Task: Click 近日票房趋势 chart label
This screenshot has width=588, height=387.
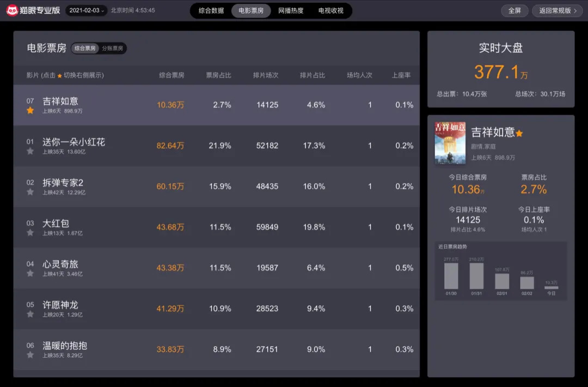Action: point(452,246)
